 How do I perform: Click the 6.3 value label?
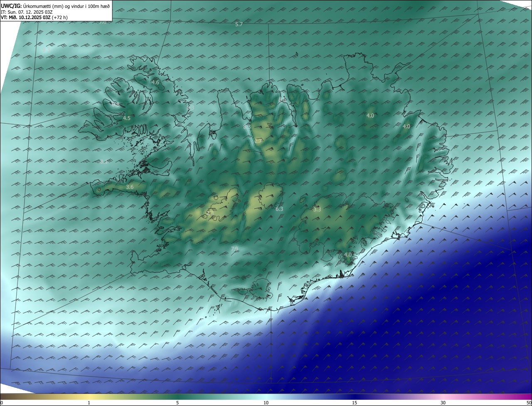tap(279, 209)
